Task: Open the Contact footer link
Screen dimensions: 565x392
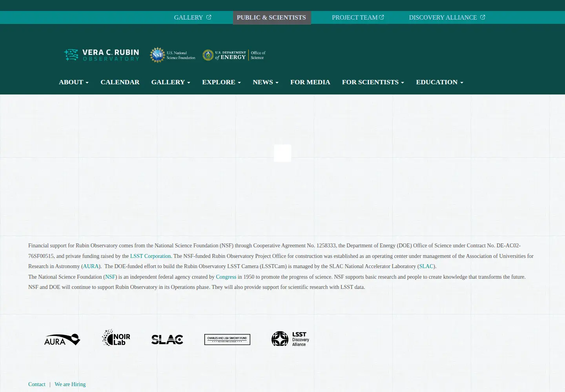Action: coord(37,384)
